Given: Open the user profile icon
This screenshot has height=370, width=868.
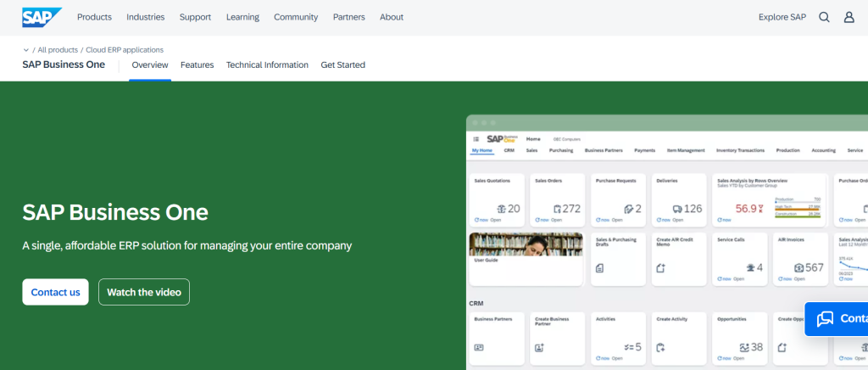Looking at the screenshot, I should [849, 17].
